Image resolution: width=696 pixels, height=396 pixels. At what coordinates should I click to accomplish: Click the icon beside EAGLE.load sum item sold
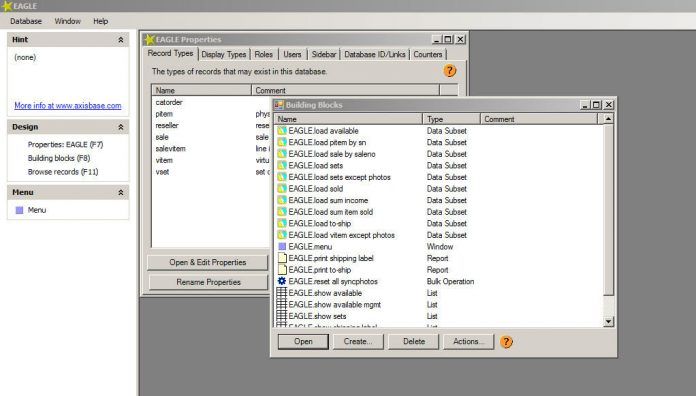tap(281, 211)
